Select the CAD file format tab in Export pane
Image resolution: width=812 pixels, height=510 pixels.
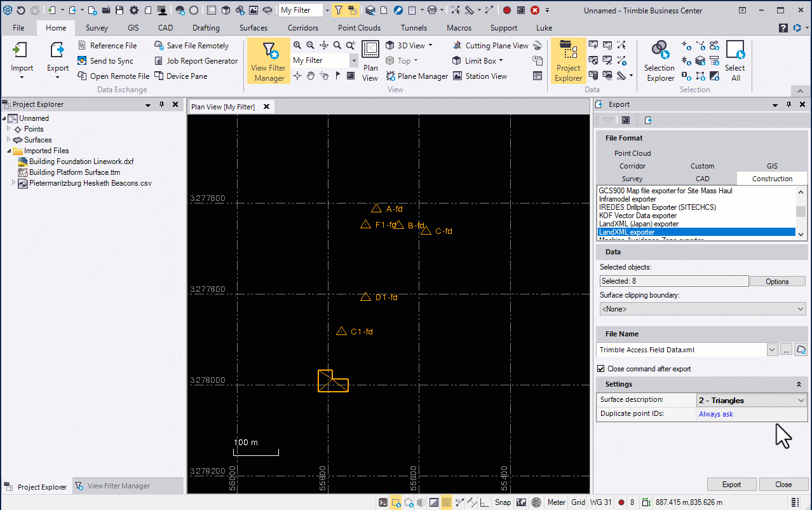coord(702,179)
